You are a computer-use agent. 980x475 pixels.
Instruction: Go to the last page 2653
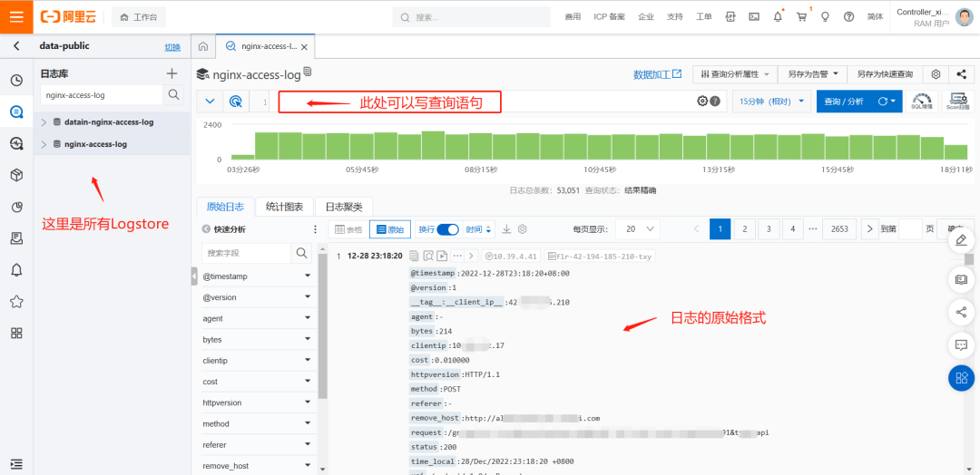tap(839, 229)
